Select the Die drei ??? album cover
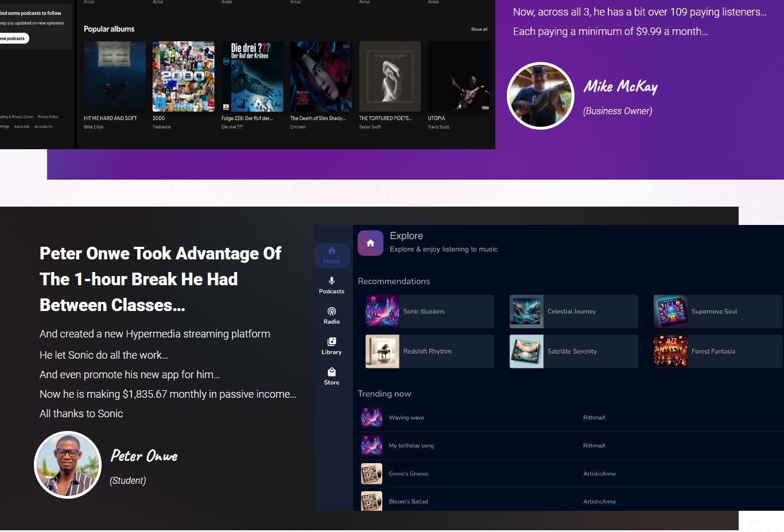The width and height of the screenshot is (784, 532). (253, 76)
